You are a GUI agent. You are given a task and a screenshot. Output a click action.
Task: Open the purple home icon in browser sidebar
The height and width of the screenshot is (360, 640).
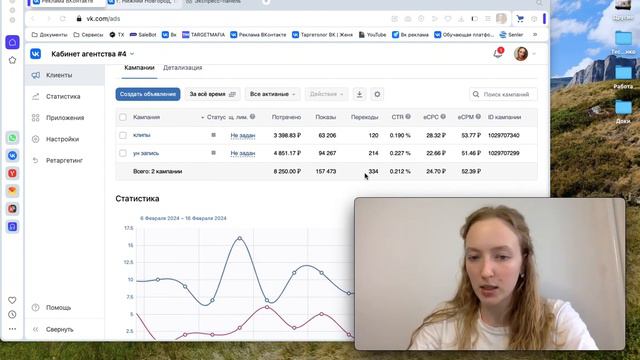coord(12,42)
